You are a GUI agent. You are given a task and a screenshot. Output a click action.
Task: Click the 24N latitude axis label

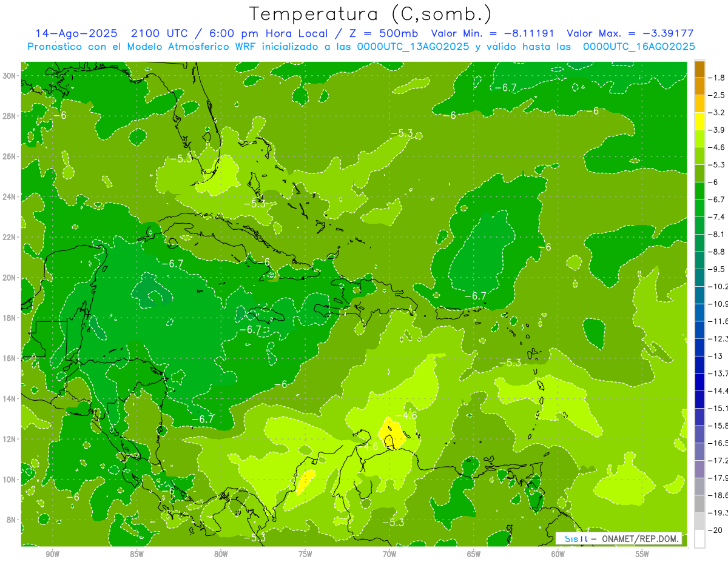coord(9,196)
